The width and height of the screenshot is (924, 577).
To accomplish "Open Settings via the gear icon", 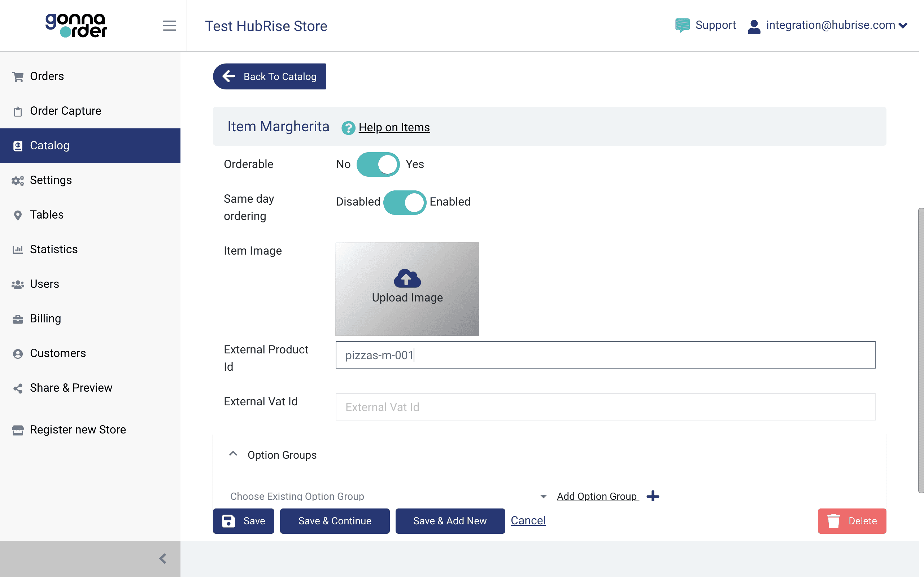I will (x=18, y=180).
